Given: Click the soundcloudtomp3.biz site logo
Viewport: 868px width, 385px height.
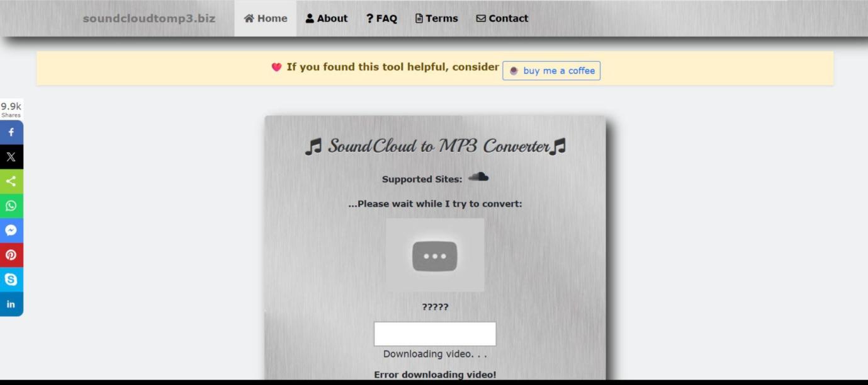Looking at the screenshot, I should 149,18.
